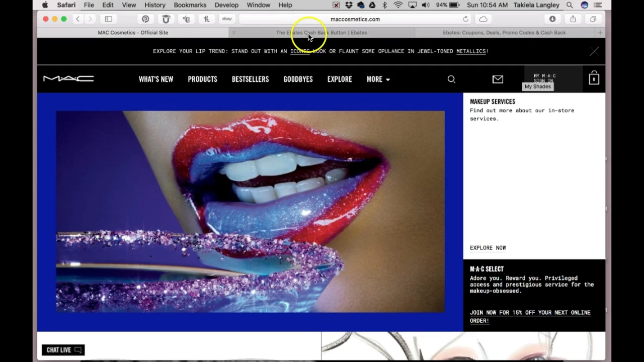The image size is (644, 362).
Task: Click the MAC site search magnifier icon
Action: pos(451,79)
